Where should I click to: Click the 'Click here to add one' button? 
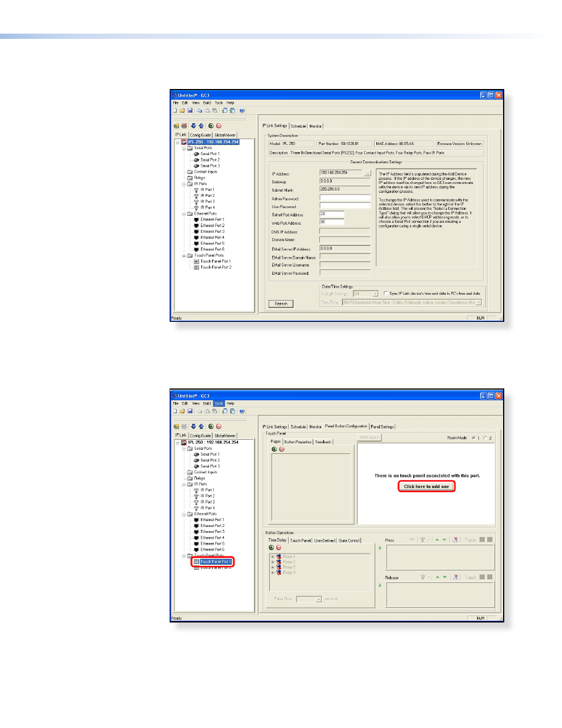[x=426, y=486]
